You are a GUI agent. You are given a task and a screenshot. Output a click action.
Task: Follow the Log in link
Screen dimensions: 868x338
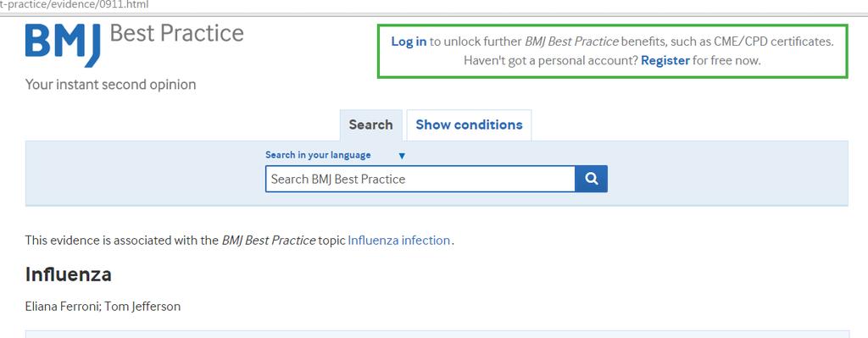point(409,42)
